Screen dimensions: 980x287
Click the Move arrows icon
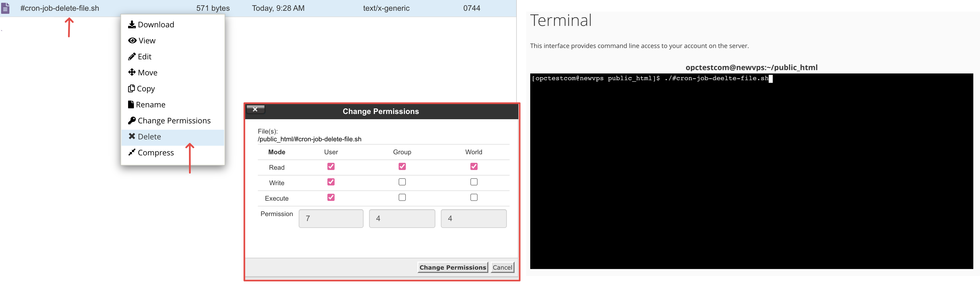(132, 72)
